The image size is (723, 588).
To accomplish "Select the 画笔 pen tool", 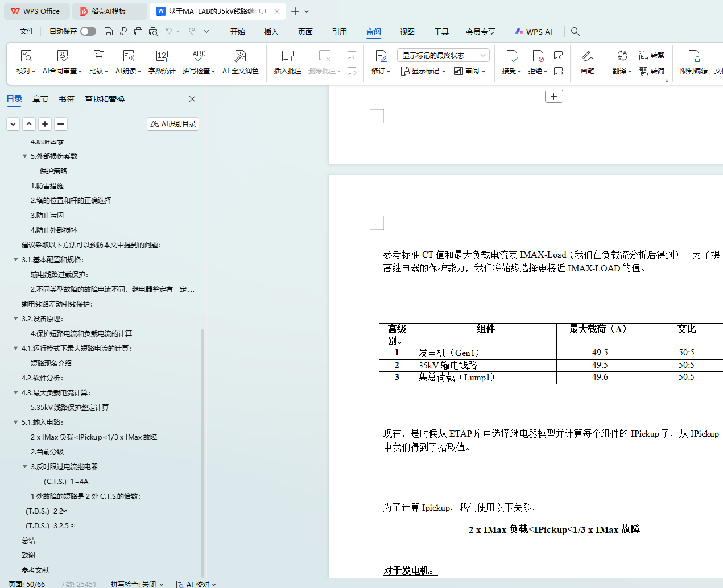I will point(587,61).
